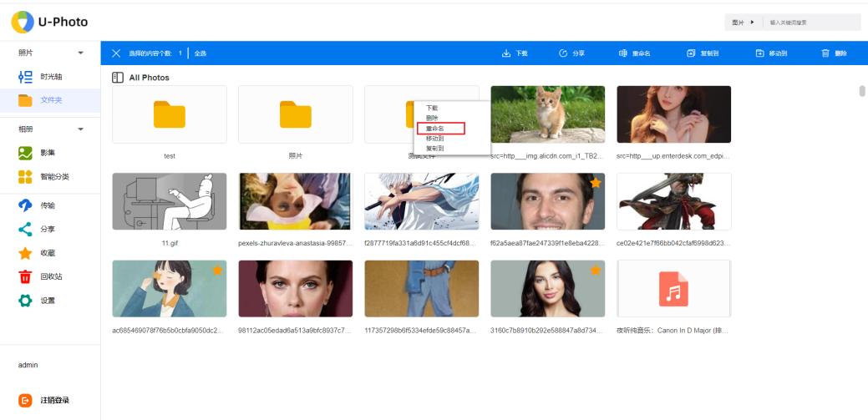868x420 pixels.
Task: Open the 回收站 recycle bin
Action: [x=50, y=276]
